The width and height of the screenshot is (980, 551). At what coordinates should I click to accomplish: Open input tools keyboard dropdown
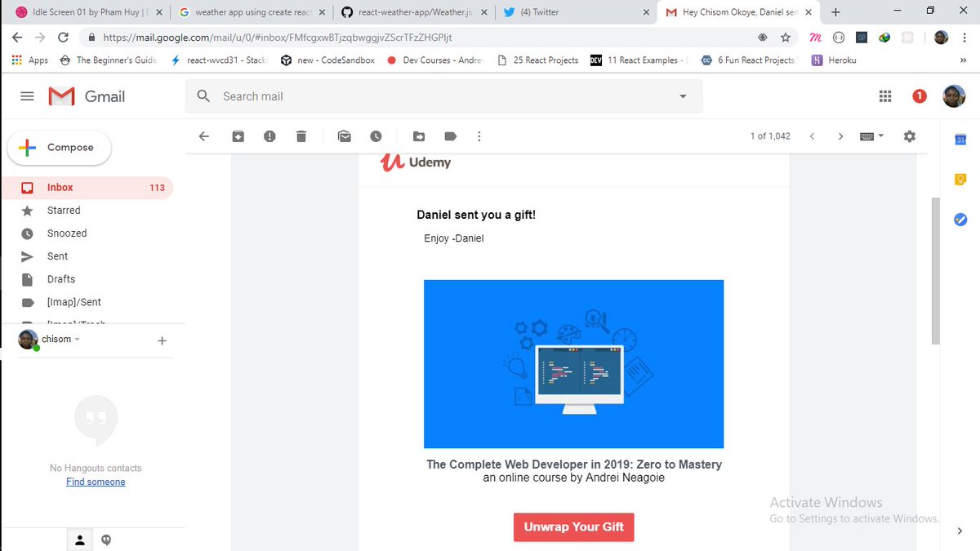pyautogui.click(x=872, y=136)
